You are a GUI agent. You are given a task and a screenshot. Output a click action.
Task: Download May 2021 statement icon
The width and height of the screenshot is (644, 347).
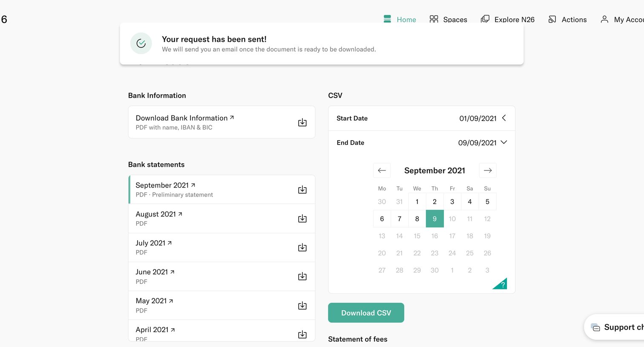click(302, 306)
